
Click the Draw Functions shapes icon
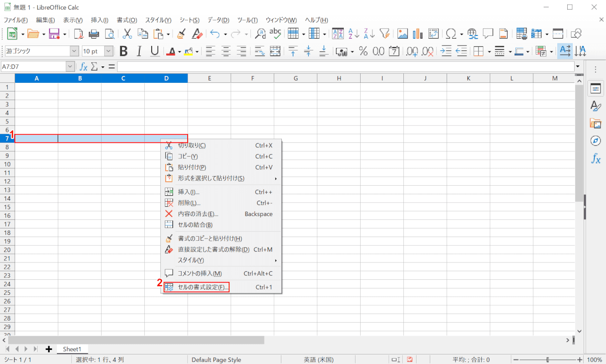tap(576, 33)
